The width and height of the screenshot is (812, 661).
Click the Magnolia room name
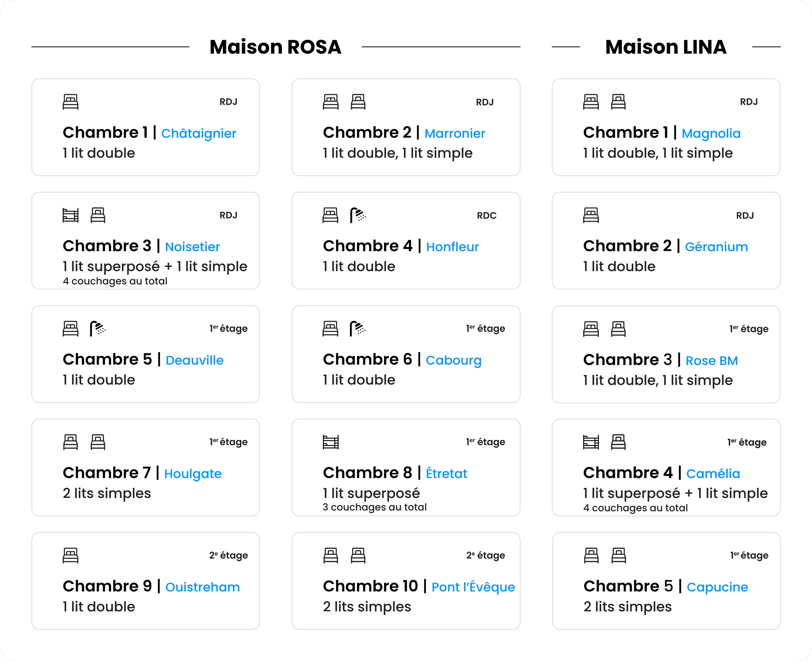coord(711,133)
